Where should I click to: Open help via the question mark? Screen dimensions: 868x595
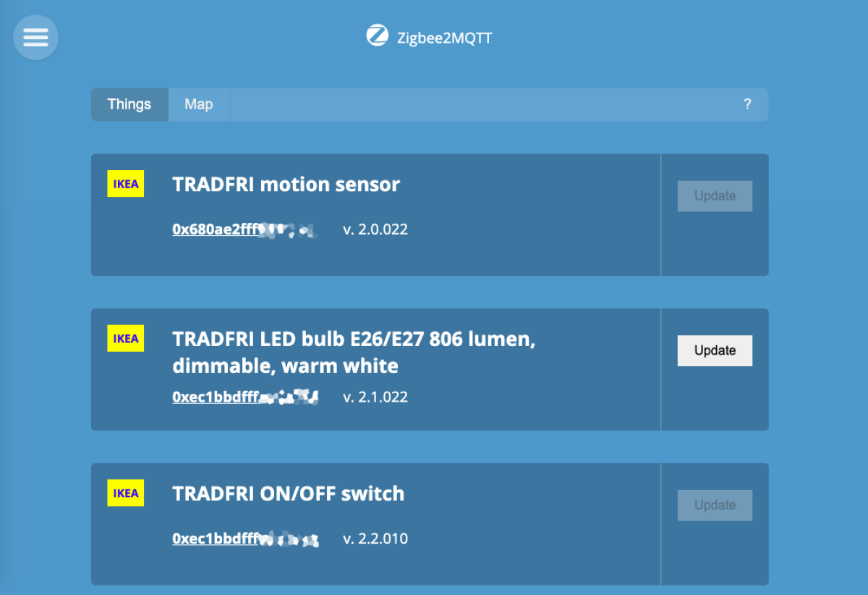point(747,104)
